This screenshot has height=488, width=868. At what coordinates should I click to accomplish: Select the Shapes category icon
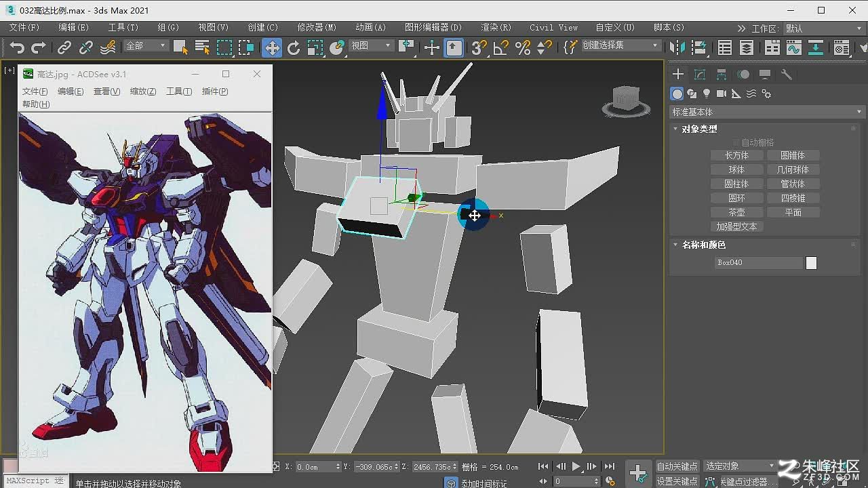(x=692, y=94)
